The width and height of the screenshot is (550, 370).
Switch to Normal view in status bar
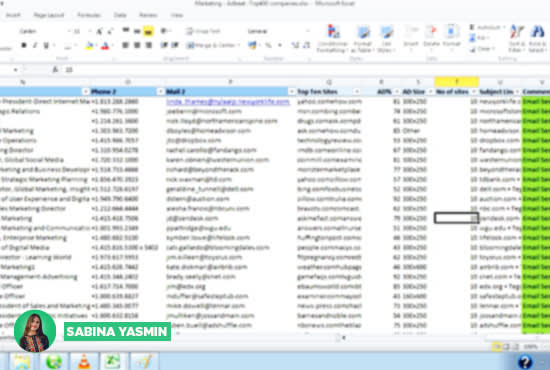click(x=497, y=347)
